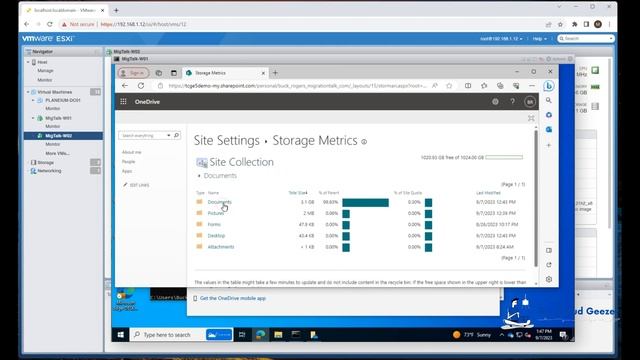Open Windows Start menu in the VM
The height and width of the screenshot is (360, 640).
click(120, 335)
